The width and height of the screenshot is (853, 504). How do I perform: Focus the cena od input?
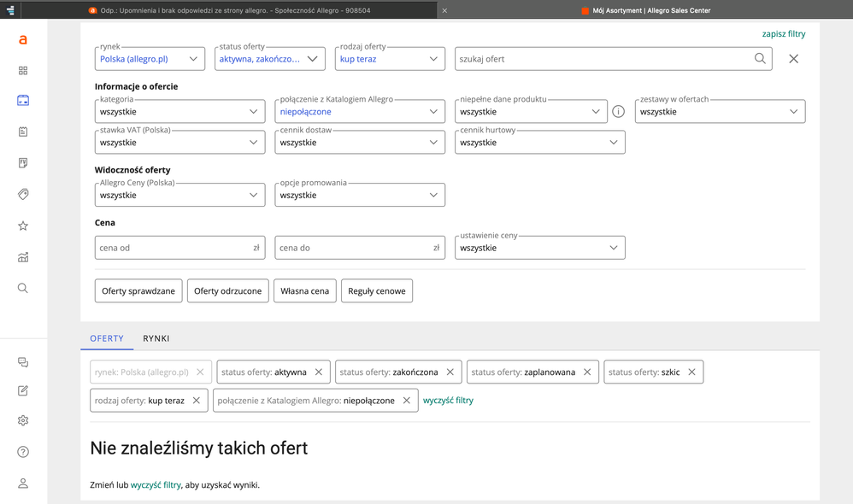coord(180,248)
